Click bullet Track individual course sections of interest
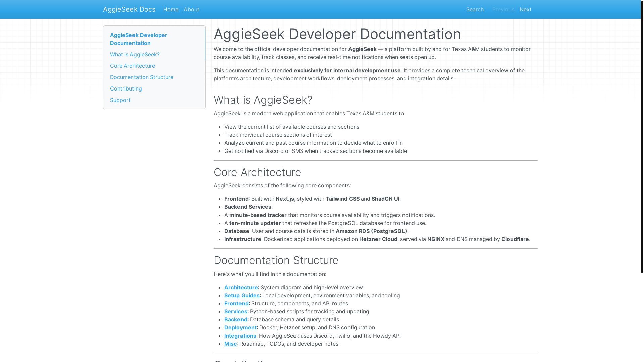644x362 pixels. click(278, 135)
